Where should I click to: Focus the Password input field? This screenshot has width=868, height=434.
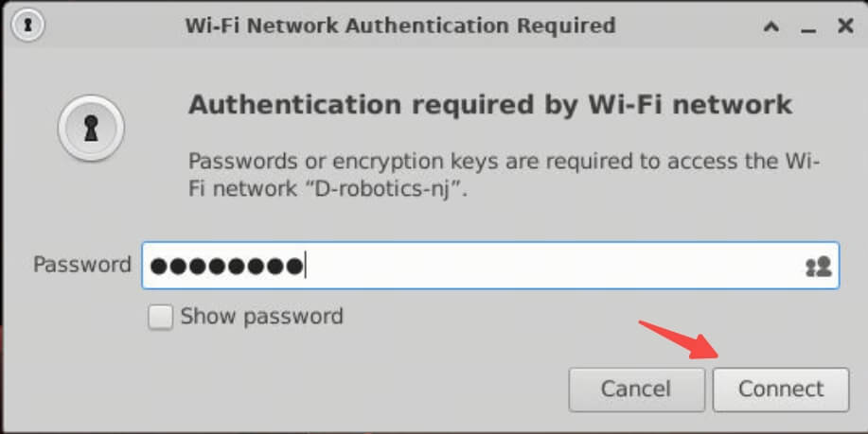(549, 266)
